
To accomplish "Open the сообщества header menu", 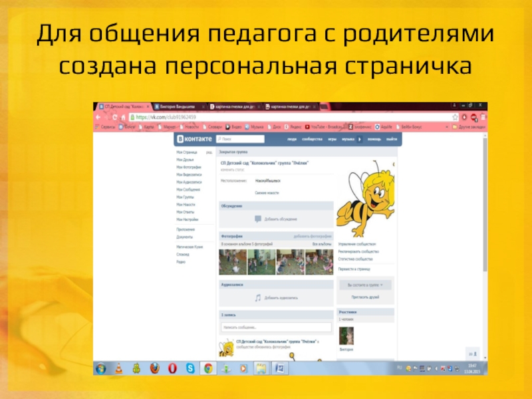I will pos(312,139).
